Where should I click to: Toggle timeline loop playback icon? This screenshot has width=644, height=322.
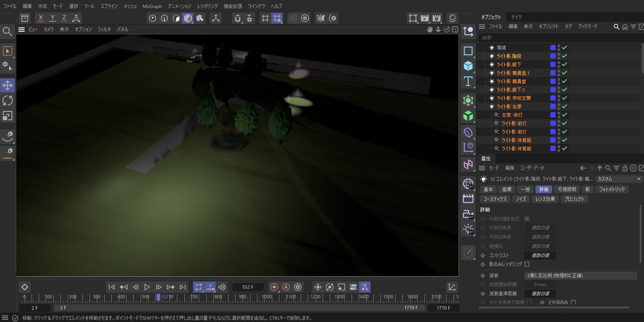point(198,287)
